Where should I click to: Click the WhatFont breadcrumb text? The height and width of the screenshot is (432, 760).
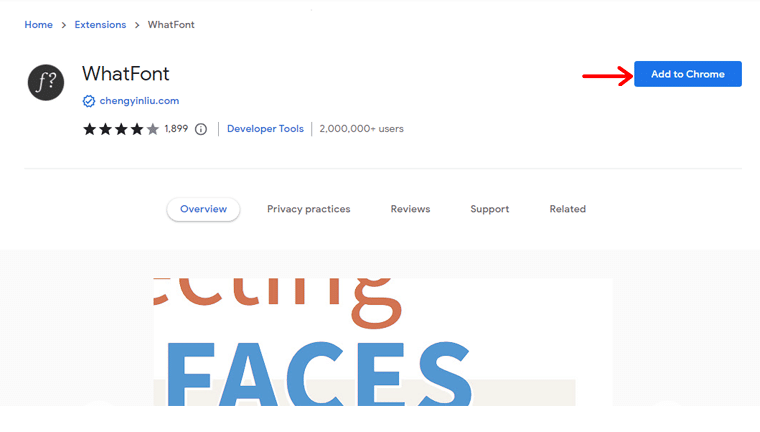(171, 25)
